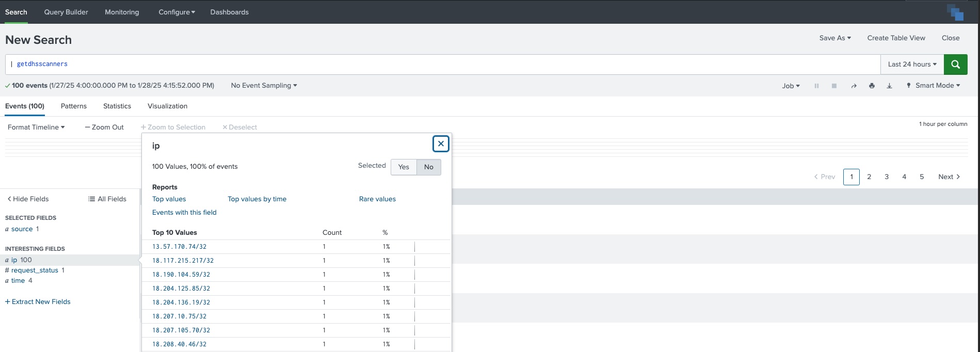This screenshot has width=980, height=352.
Task: Go to results page 4
Action: tap(904, 177)
